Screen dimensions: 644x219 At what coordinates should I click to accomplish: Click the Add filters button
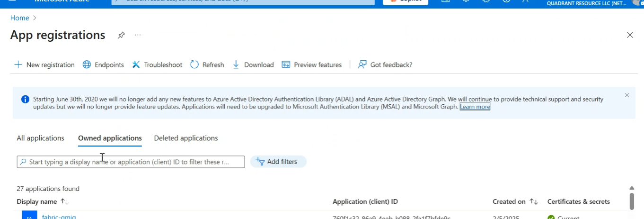point(278,162)
